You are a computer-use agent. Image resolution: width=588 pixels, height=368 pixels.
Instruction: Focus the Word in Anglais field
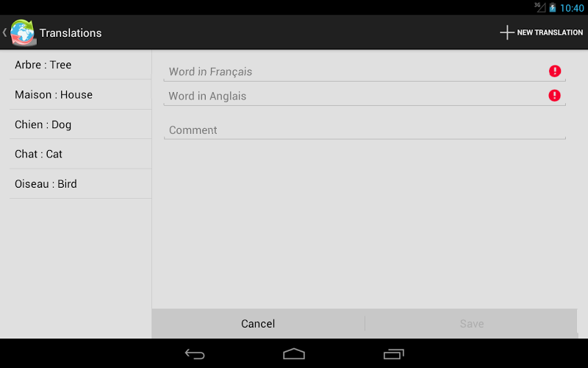click(365, 96)
